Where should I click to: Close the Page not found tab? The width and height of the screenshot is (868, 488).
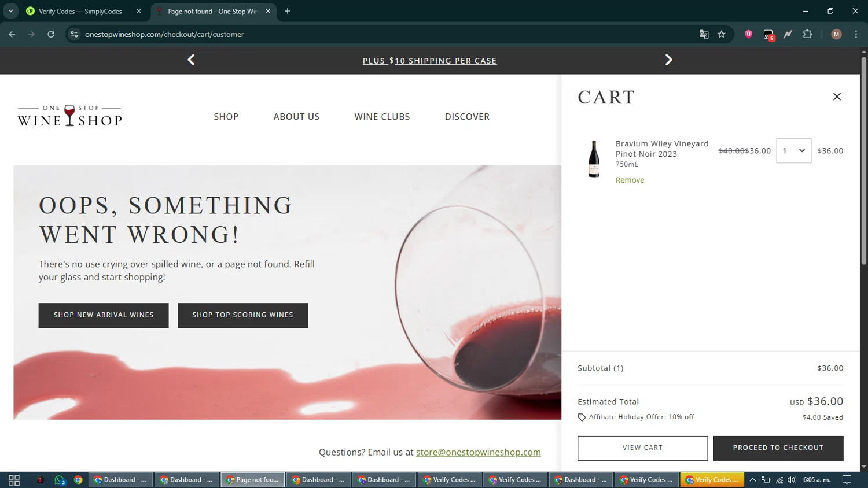tap(268, 11)
